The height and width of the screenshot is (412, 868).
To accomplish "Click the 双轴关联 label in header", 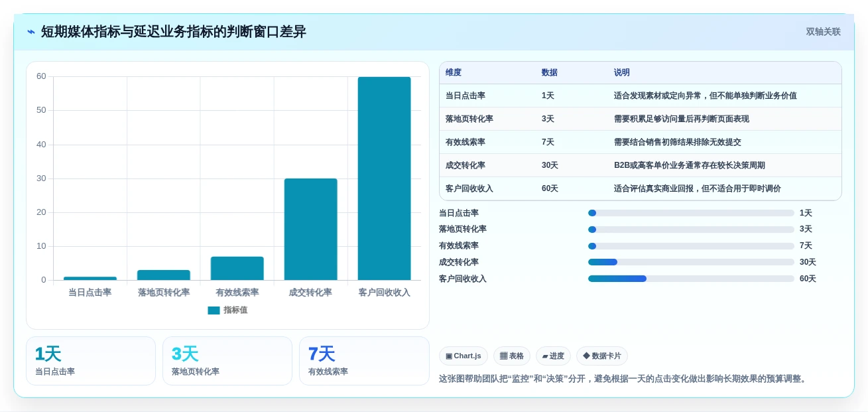I will [x=823, y=32].
